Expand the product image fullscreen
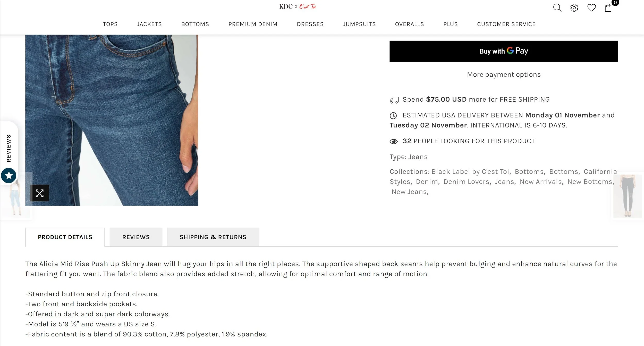Viewport: 644px width, 346px height. tap(39, 193)
